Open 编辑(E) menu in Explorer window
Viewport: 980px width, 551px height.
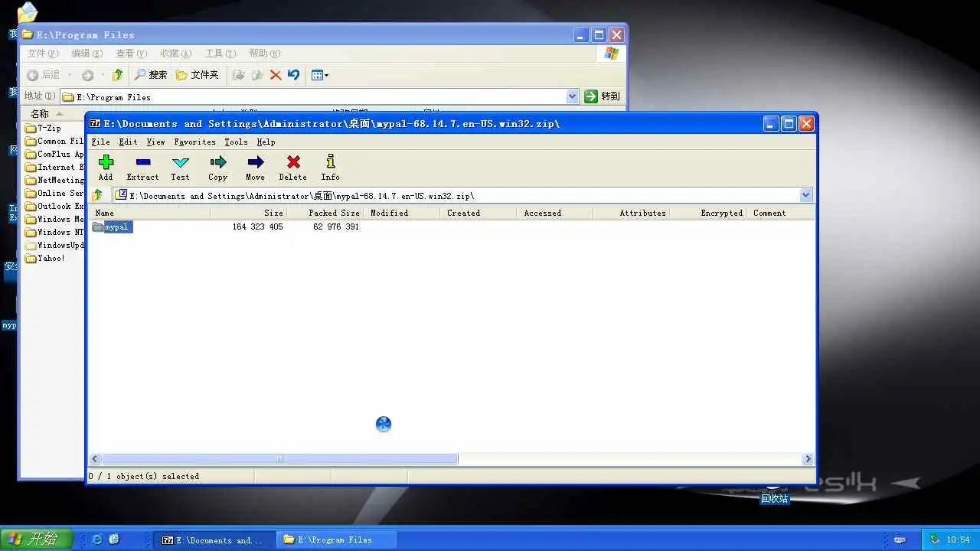(87, 54)
